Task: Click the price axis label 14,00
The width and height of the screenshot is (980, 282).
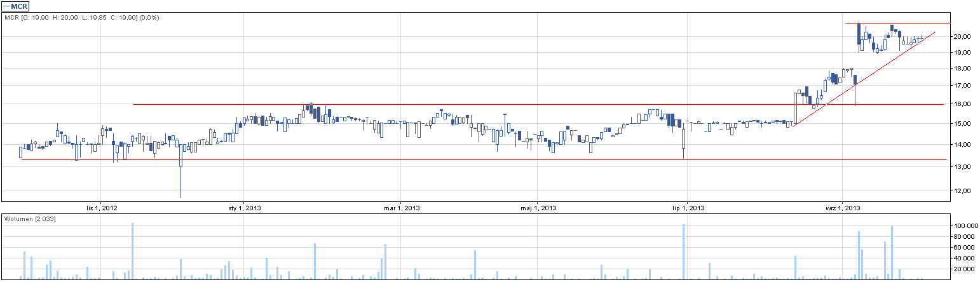Action: pyautogui.click(x=963, y=144)
